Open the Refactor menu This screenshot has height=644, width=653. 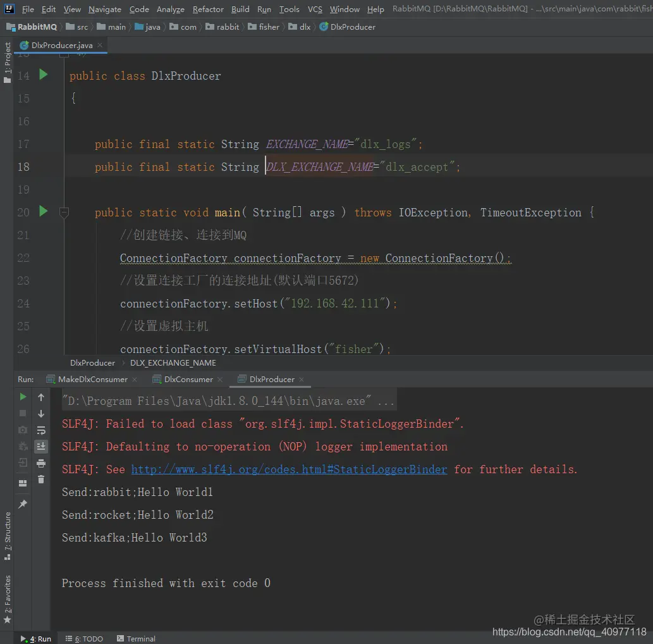[208, 9]
